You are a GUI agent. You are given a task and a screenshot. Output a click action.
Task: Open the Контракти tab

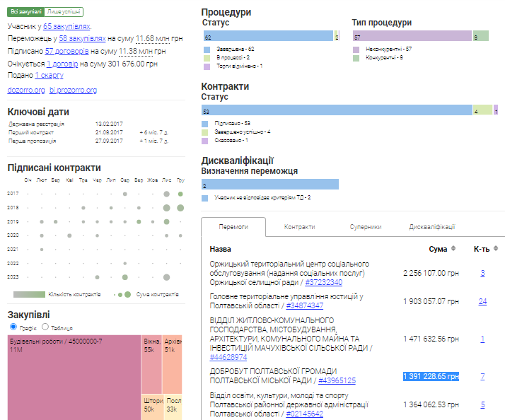[x=299, y=227]
